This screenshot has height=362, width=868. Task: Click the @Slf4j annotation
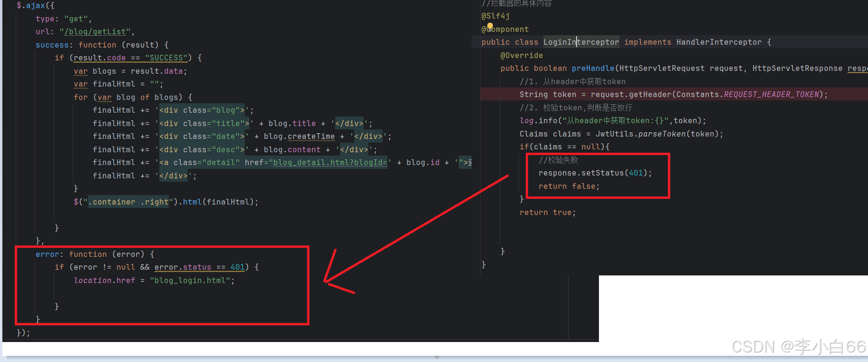point(495,16)
